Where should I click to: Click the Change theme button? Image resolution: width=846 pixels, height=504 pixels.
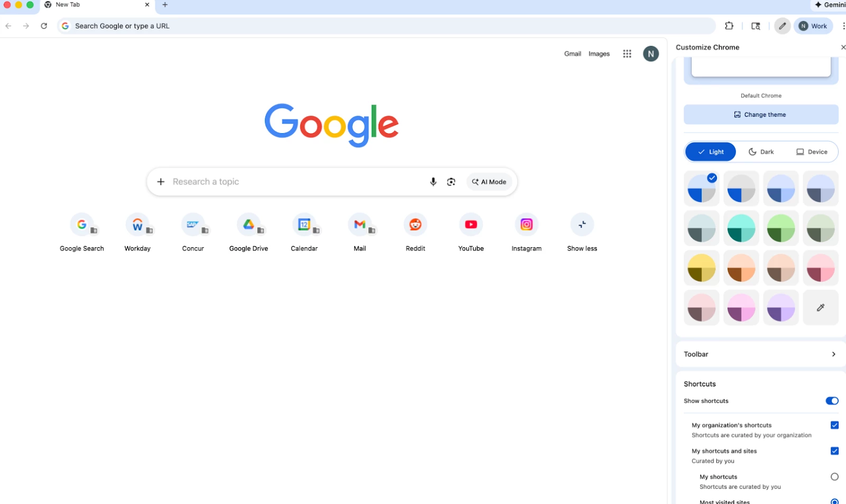pyautogui.click(x=761, y=115)
